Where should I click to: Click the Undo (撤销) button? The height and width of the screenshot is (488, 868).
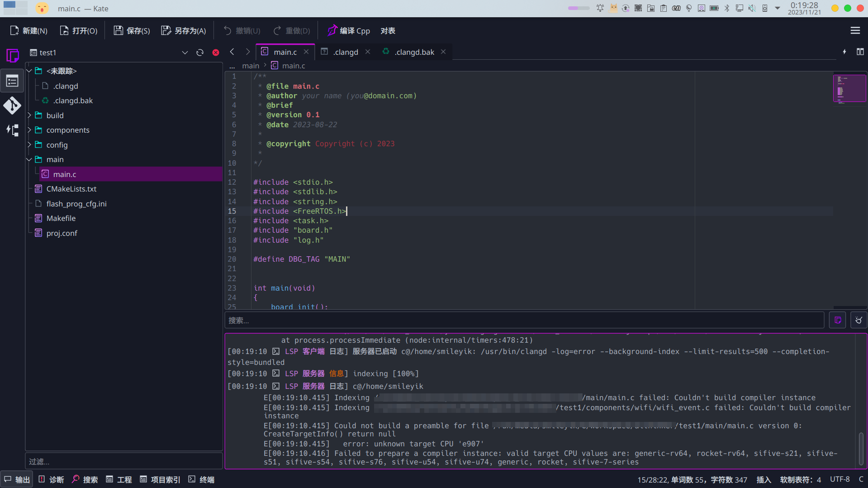[x=242, y=31]
